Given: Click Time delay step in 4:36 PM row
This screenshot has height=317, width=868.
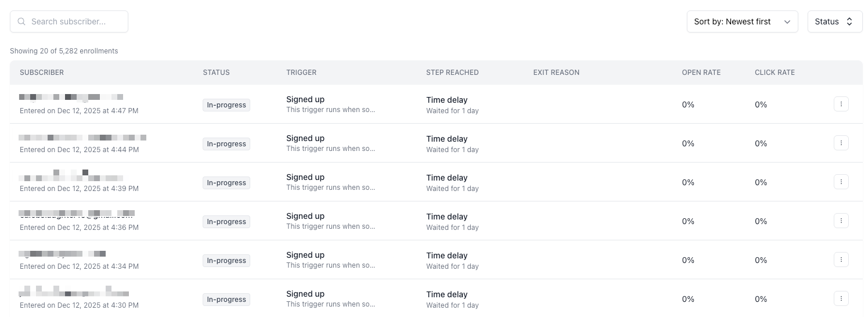Looking at the screenshot, I should [446, 217].
